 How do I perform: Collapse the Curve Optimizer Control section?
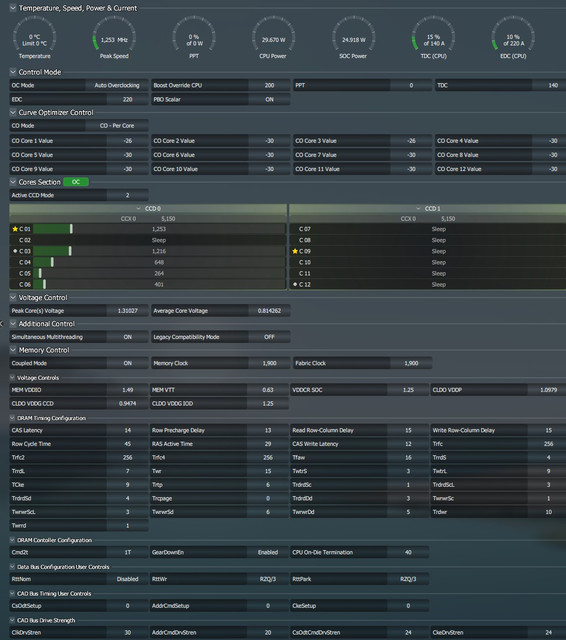point(13,112)
